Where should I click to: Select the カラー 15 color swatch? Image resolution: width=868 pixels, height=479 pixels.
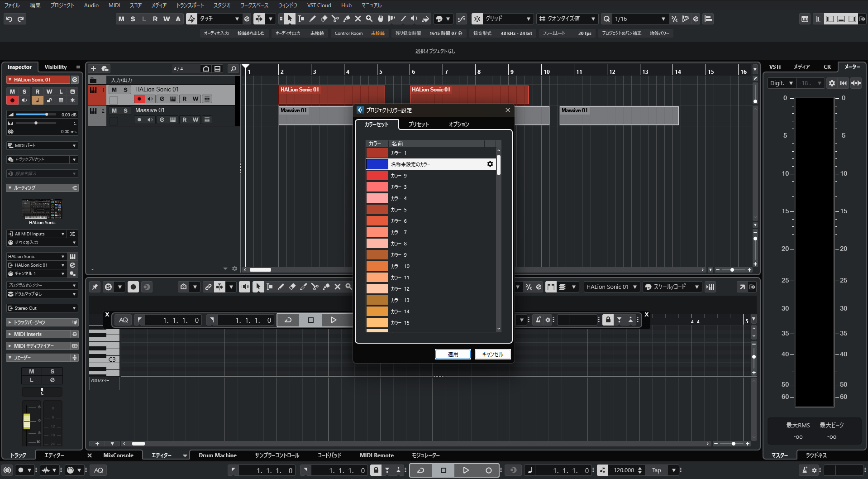point(377,323)
